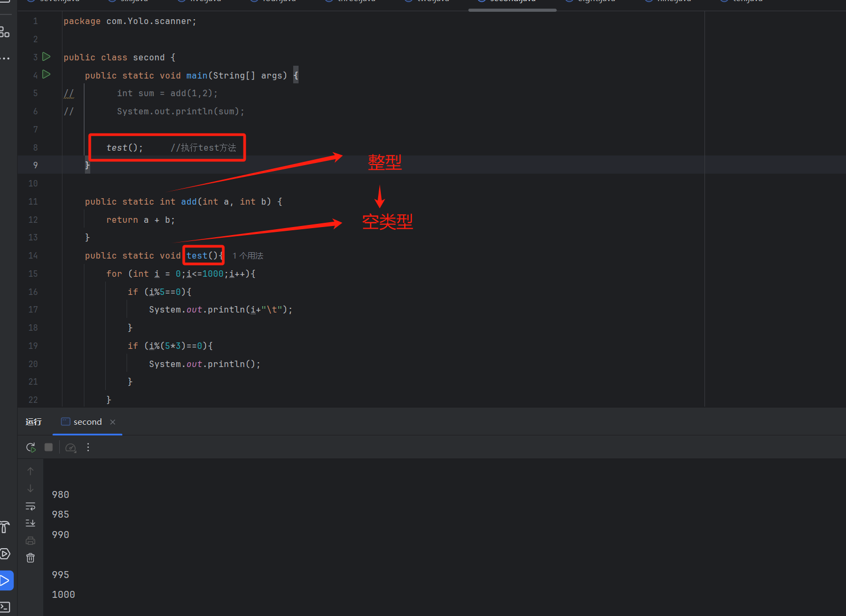The width and height of the screenshot is (846, 616).
Task: Toggle the Run tool window button
Action: 5,580
